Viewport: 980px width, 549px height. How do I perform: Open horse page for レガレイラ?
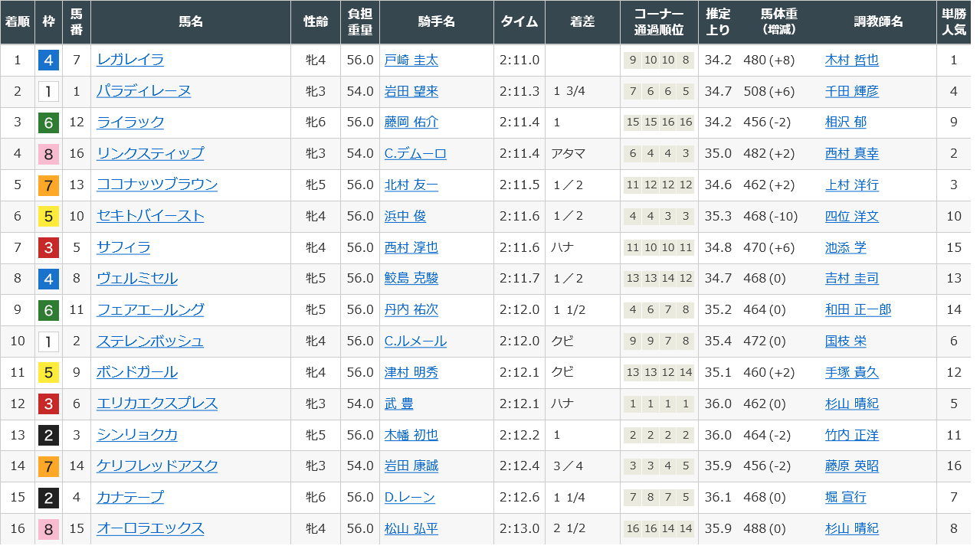(x=130, y=60)
